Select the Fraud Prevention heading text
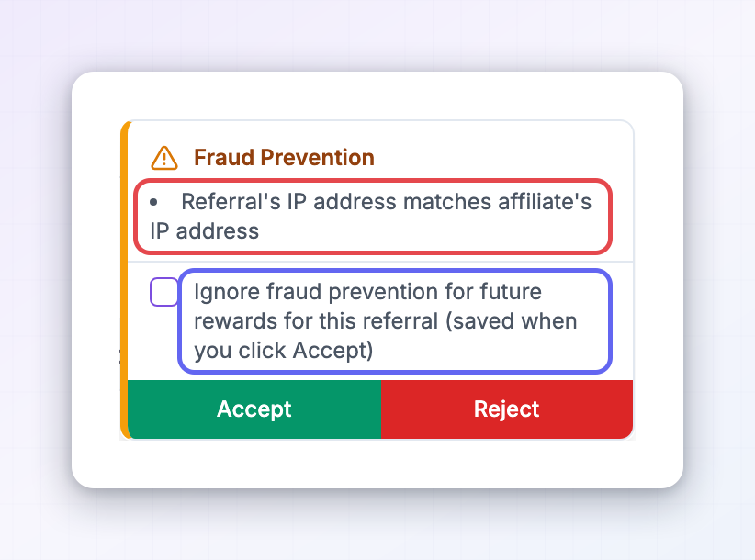This screenshot has height=560, width=755. pyautogui.click(x=284, y=157)
